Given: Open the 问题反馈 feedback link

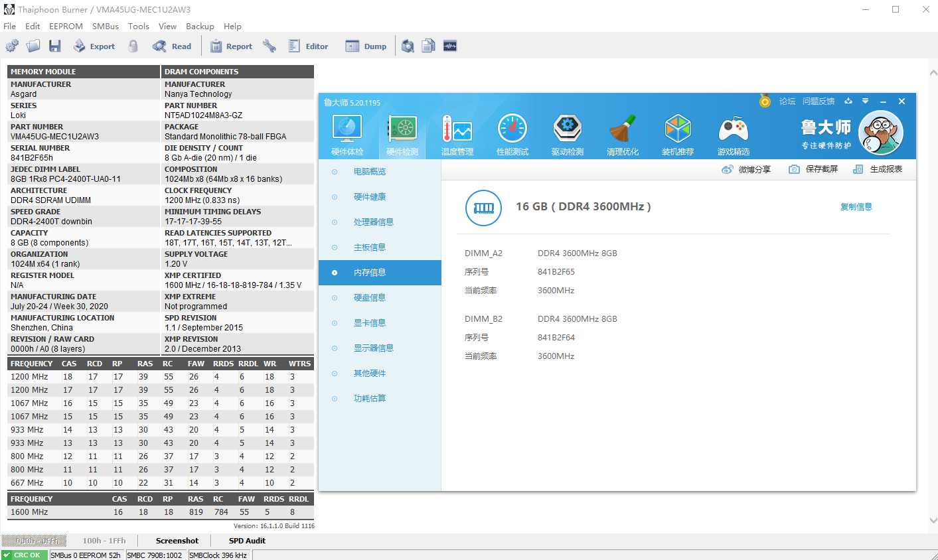Looking at the screenshot, I should coord(819,102).
